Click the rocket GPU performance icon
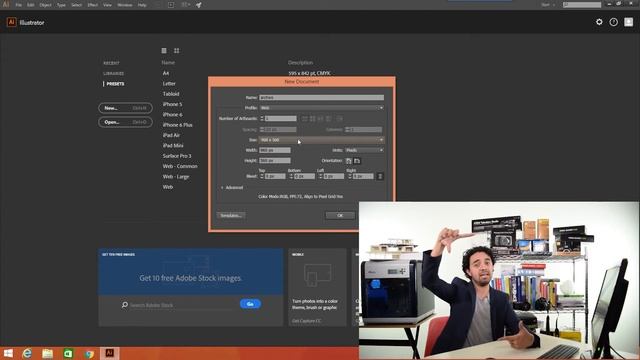This screenshot has width=640, height=360. point(198,5)
